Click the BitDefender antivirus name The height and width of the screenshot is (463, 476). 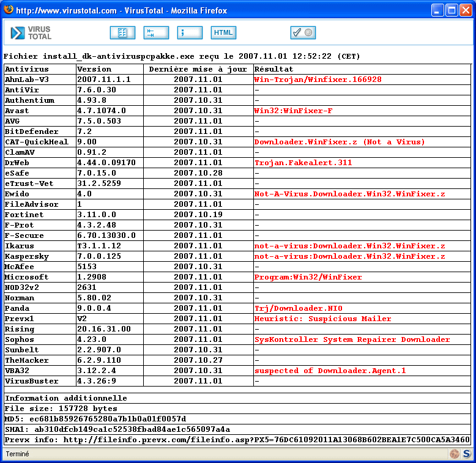(32, 131)
